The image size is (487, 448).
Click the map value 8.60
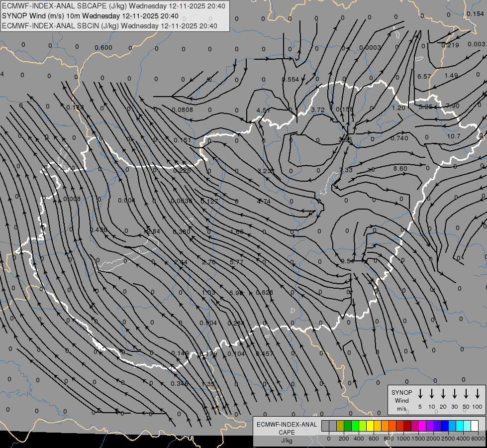pyautogui.click(x=400, y=169)
